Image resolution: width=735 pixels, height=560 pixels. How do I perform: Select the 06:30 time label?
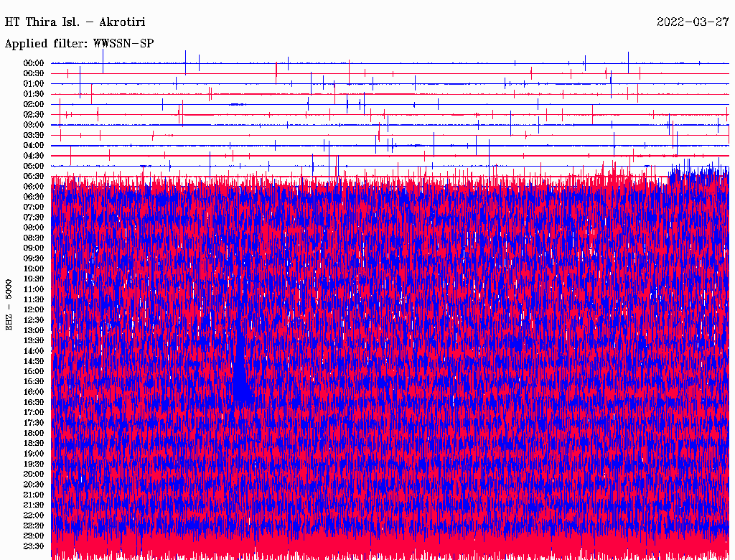pyautogui.click(x=34, y=197)
